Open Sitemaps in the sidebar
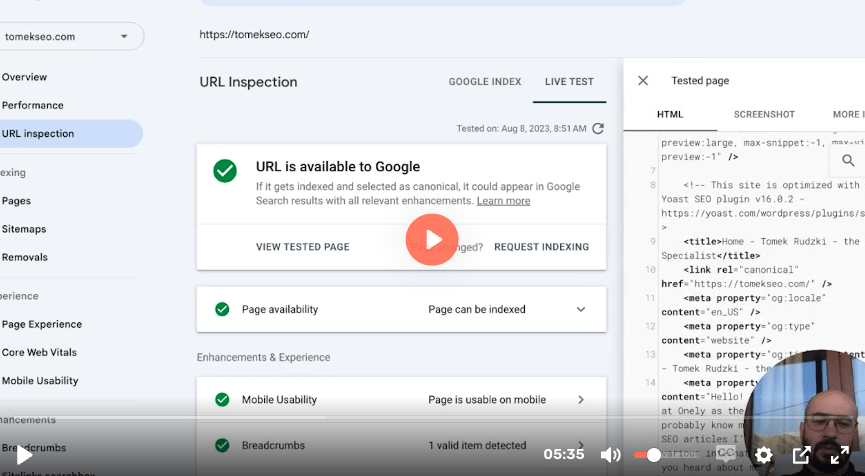 tap(24, 229)
